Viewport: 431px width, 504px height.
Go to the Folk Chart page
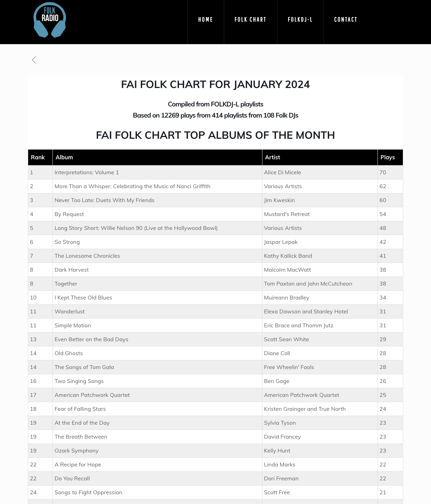(x=250, y=20)
